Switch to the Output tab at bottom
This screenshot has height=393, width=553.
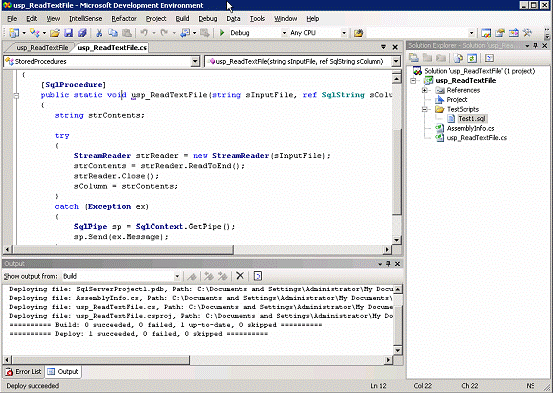coord(63,371)
